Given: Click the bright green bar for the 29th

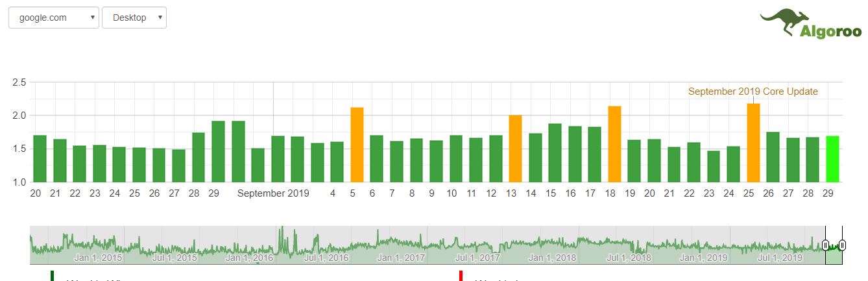Looking at the screenshot, I should pos(832,159).
